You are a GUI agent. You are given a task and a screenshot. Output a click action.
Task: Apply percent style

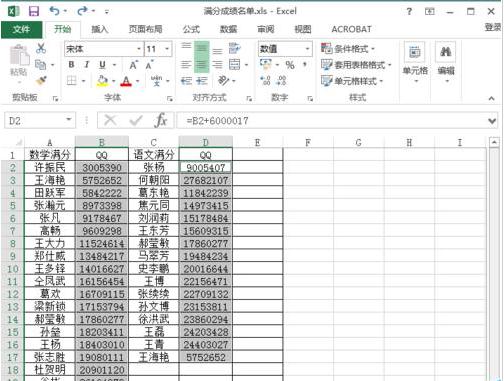pyautogui.click(x=290, y=65)
